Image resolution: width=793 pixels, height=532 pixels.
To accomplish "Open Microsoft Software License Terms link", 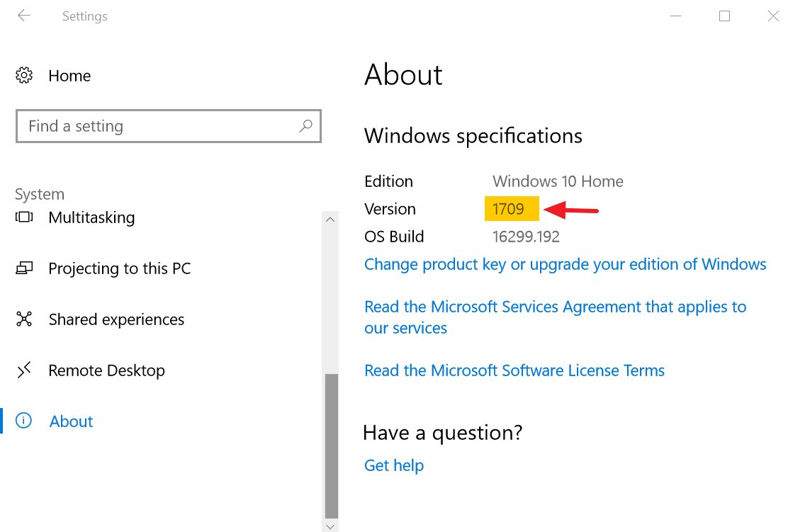I will click(514, 370).
